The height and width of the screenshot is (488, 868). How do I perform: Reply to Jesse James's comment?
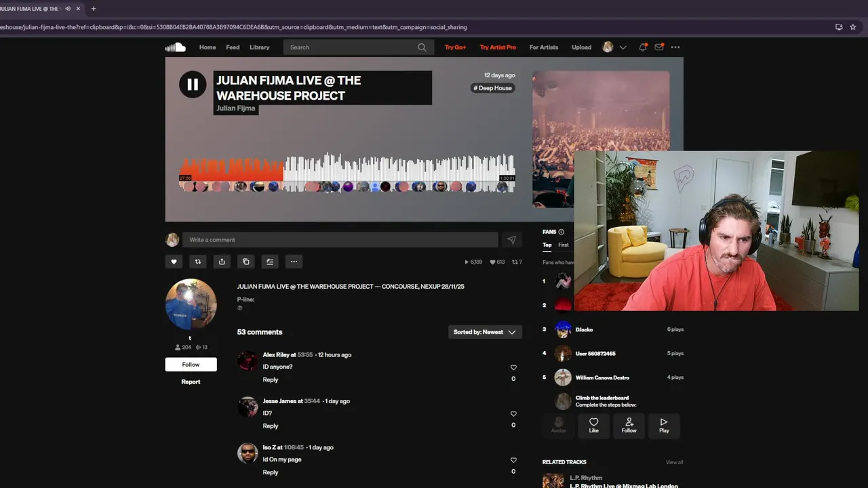(x=271, y=426)
